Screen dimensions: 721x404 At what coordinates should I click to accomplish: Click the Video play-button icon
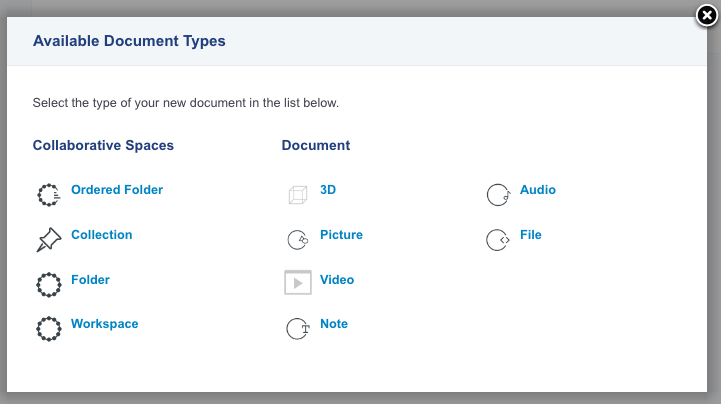click(x=298, y=282)
